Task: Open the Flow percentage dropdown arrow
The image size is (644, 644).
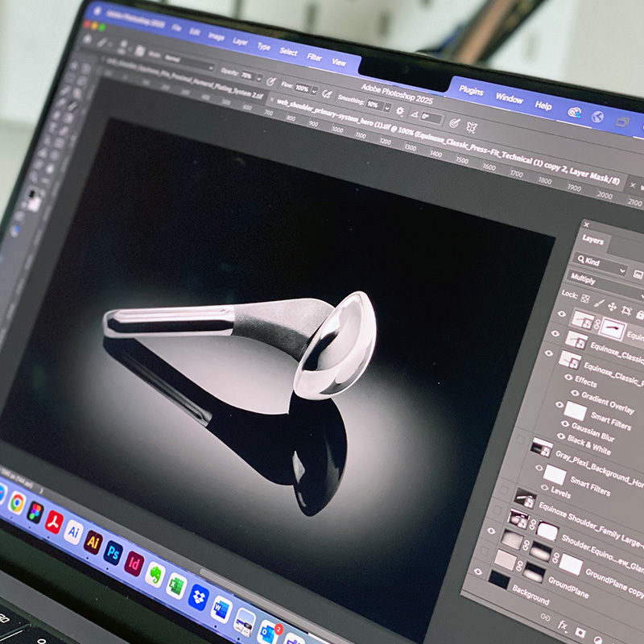Action: pos(314,90)
